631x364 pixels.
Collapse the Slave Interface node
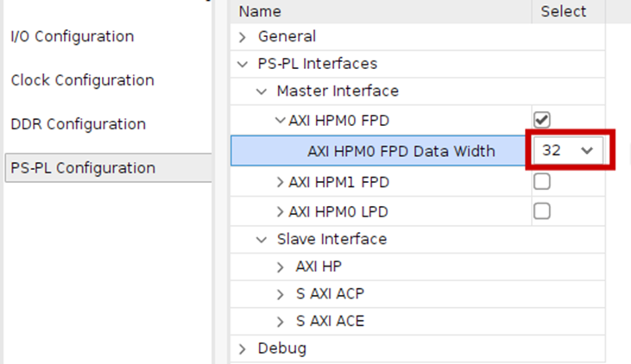(x=262, y=239)
